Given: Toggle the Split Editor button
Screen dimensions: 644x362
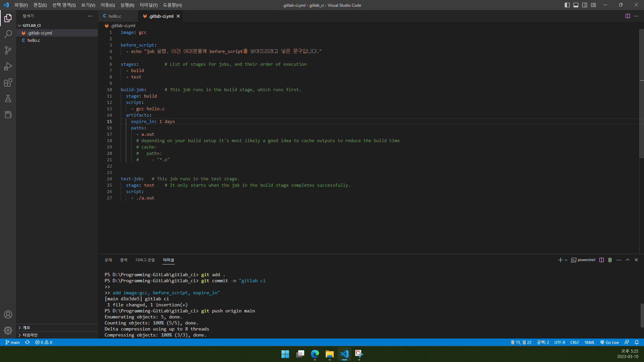Looking at the screenshot, I should (628, 16).
